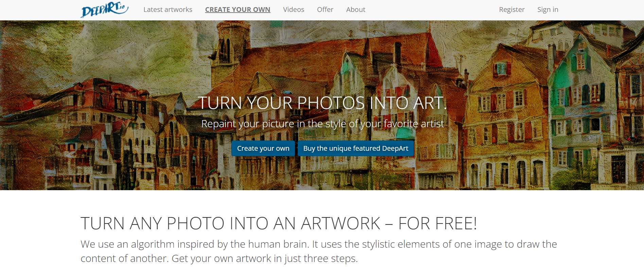This screenshot has width=644, height=280.
Task: Click the TURN ANY PHOTO INTO AN ARTWORK heading
Action: 279,224
